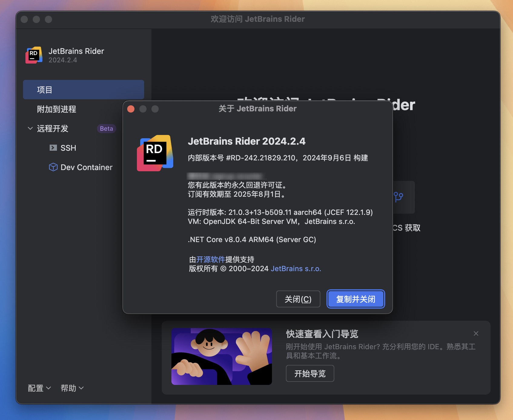Image resolution: width=513 pixels, height=420 pixels.
Task: Click the VM: OpenJDK 64-Bit Server VM line
Action: (x=271, y=221)
